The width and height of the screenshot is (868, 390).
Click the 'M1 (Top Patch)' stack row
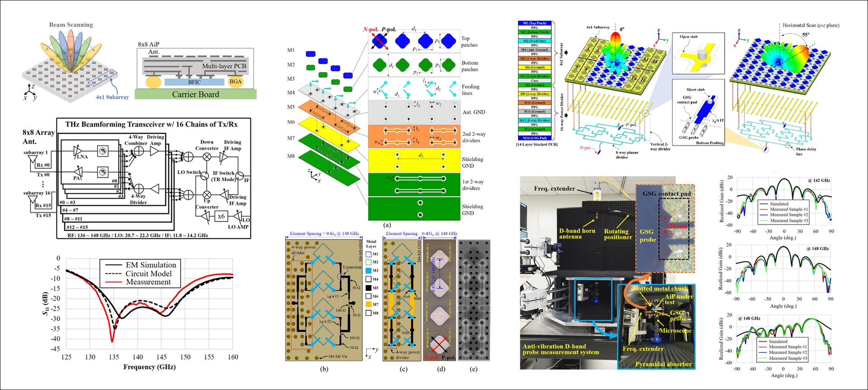point(535,23)
